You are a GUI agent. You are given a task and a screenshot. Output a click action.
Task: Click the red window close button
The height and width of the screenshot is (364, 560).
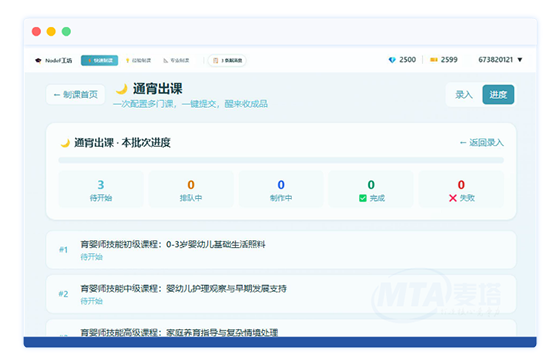(36, 31)
